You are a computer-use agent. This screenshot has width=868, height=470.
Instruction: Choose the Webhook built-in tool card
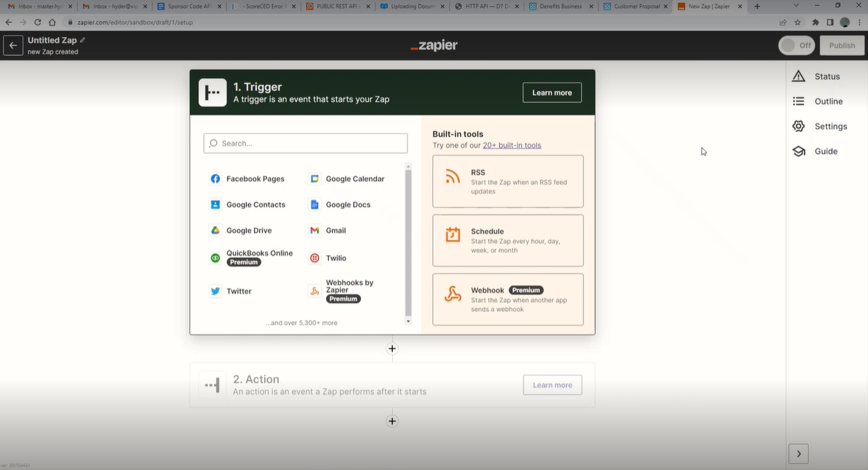click(x=508, y=299)
